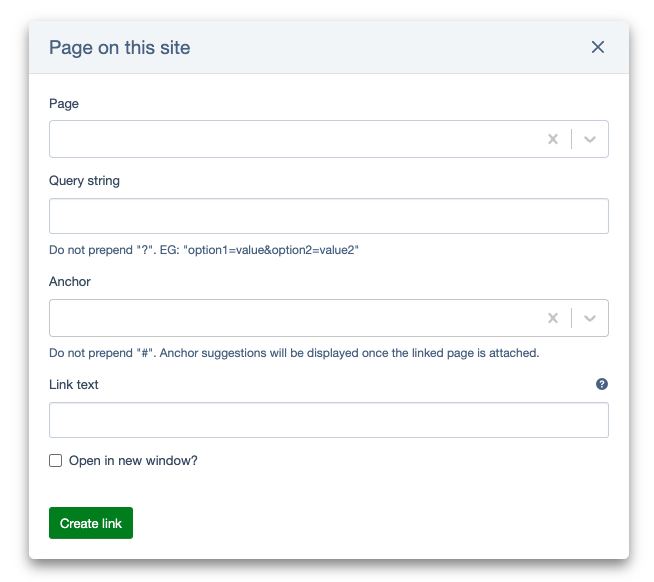This screenshot has width=654, height=582.
Task: Click the 'Do not prepend "?"' hint text
Action: pyautogui.click(x=203, y=250)
